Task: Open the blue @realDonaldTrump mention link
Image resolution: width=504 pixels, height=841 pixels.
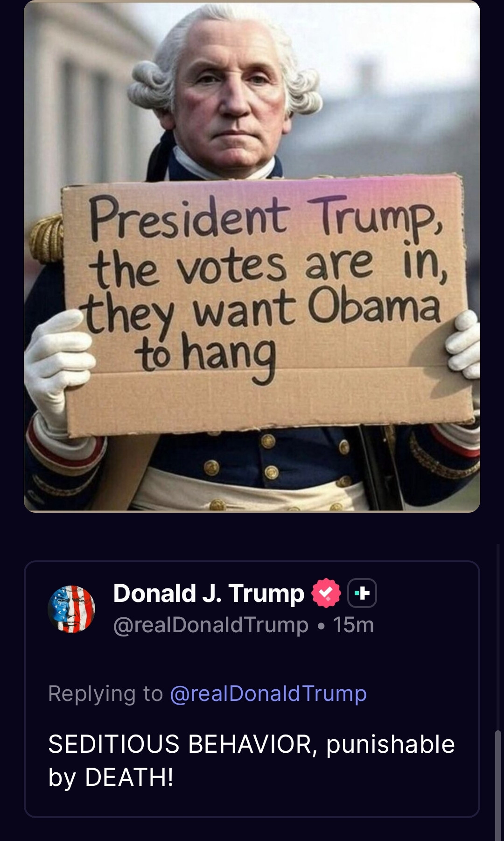Action: [268, 693]
